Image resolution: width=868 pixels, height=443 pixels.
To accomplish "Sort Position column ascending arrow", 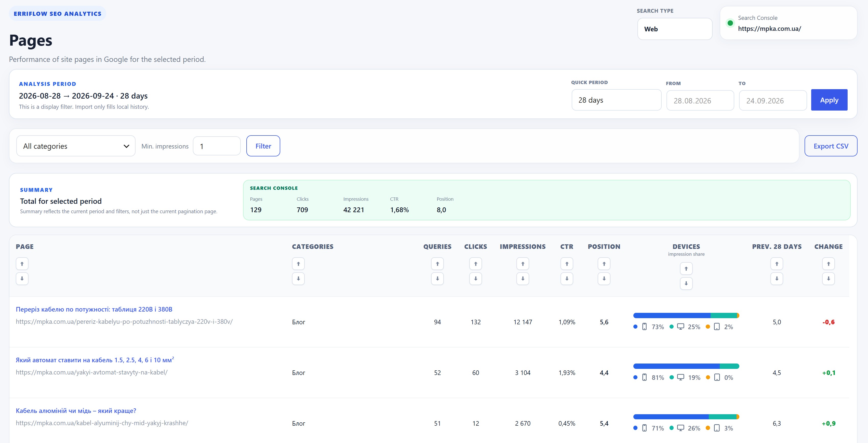I will (604, 264).
